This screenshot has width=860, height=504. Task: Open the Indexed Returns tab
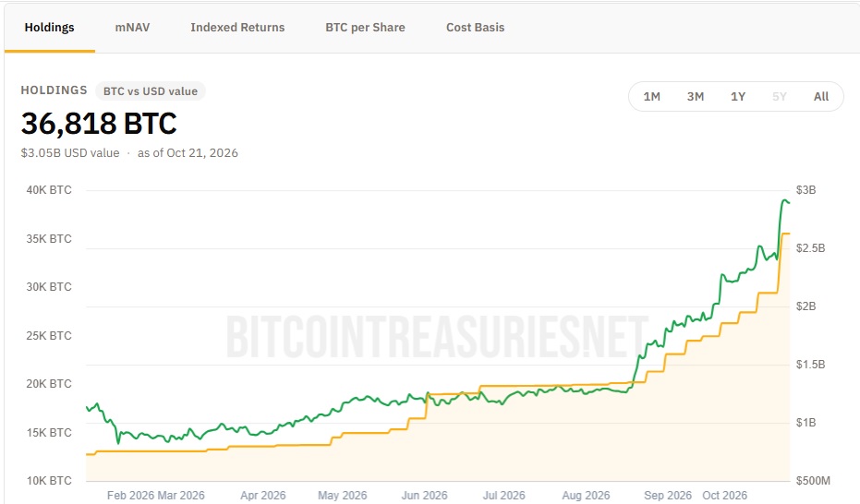(x=237, y=28)
